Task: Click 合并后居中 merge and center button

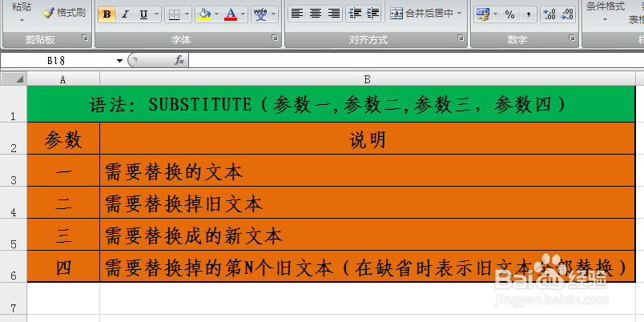Action: 421,14
